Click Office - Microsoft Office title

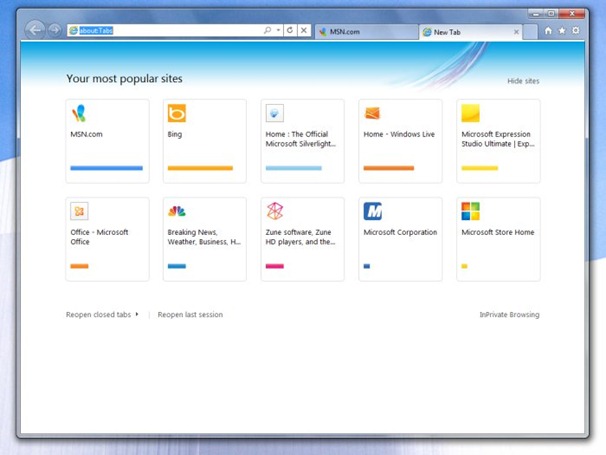99,237
